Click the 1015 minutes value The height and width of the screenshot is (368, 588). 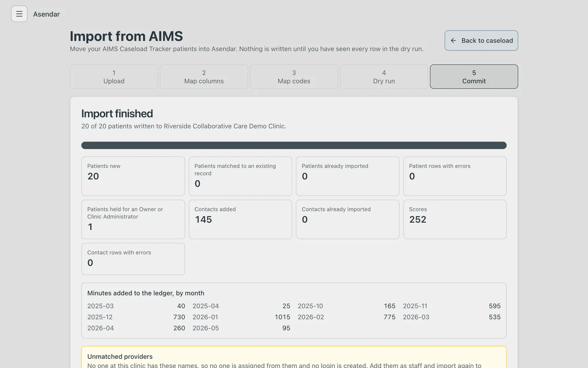[283, 317]
